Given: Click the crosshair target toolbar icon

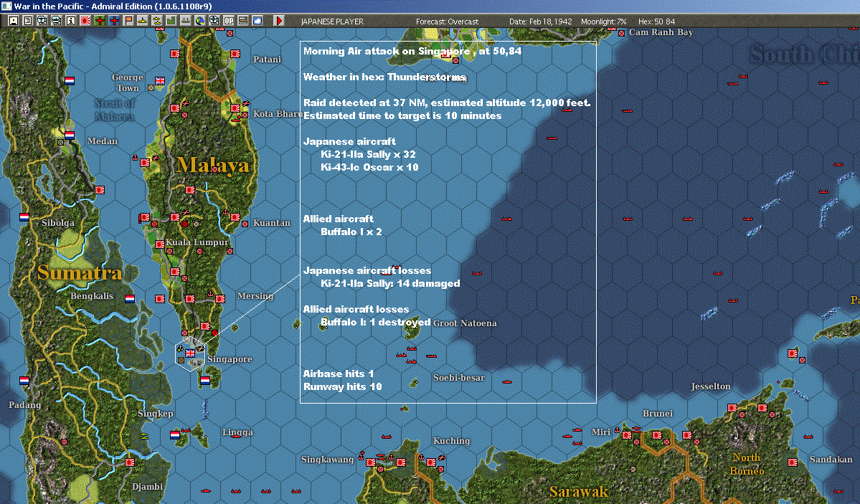Looking at the screenshot, I should pyautogui.click(x=214, y=21).
